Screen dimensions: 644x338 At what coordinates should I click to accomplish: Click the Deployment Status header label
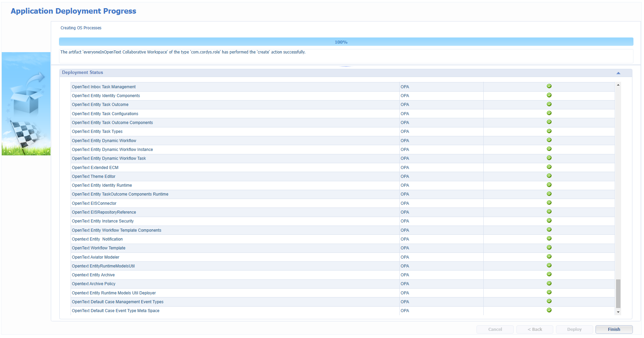pos(83,73)
